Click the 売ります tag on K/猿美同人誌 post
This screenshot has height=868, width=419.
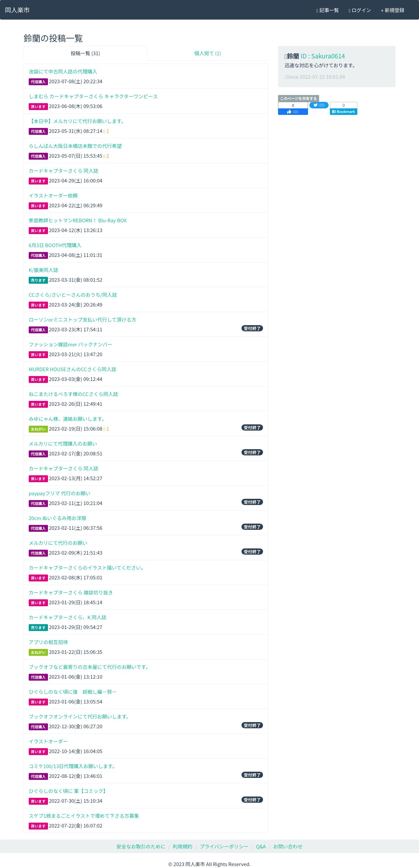coord(38,280)
